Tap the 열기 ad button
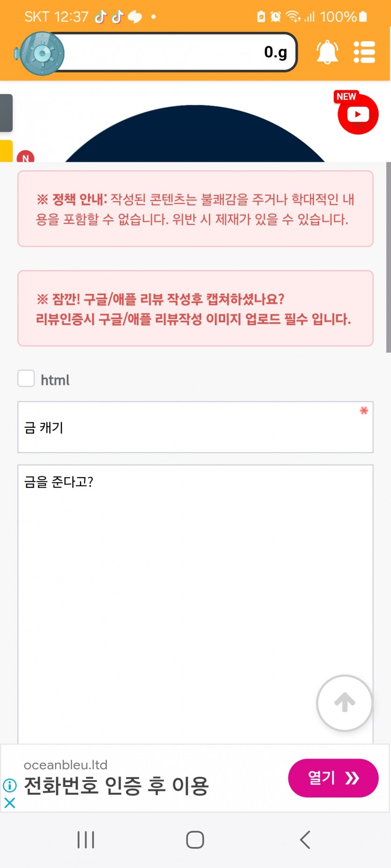This screenshot has width=391, height=868. pos(333,778)
